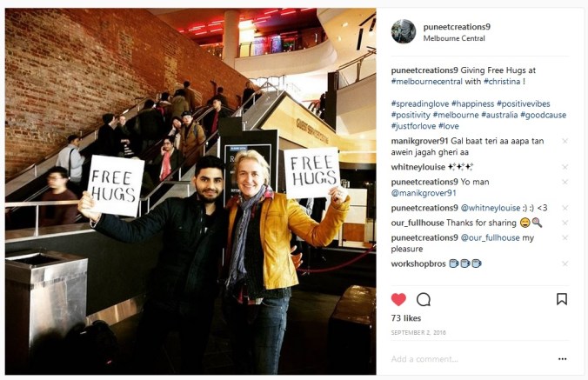View who liked via 73 likes
Image resolution: width=588 pixels, height=380 pixels.
405,318
